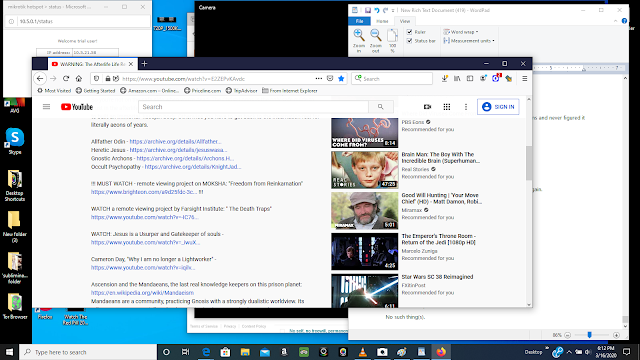
Task: Save page to Pocket icon
Action: [x=330, y=78]
